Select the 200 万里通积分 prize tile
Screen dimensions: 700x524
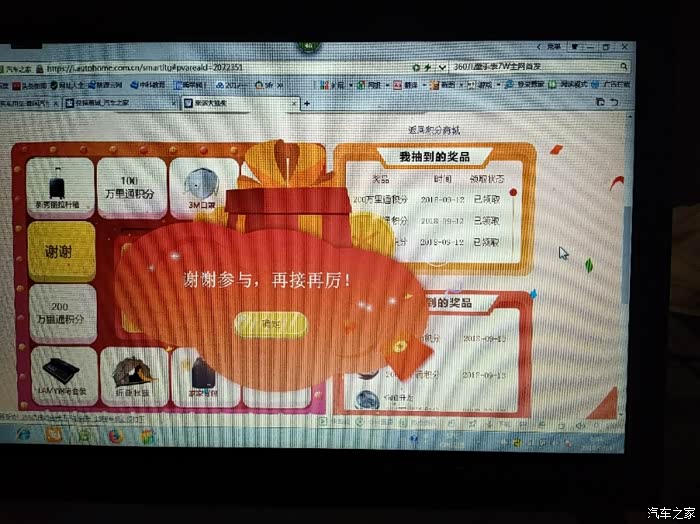62,313
